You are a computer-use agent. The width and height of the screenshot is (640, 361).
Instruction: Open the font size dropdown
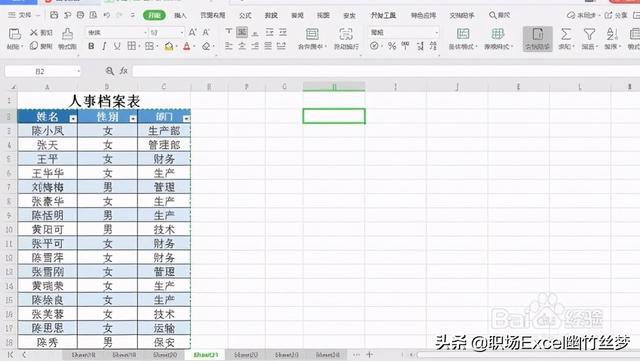(182, 33)
